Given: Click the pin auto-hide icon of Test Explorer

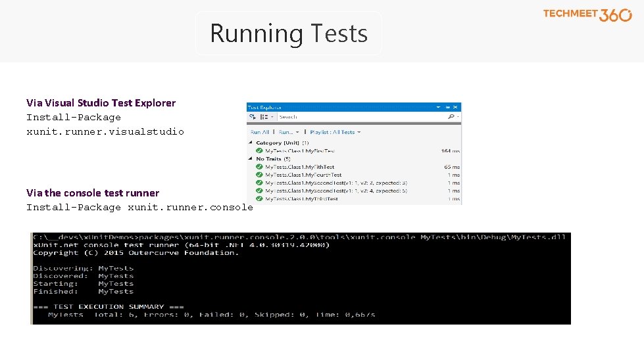Looking at the screenshot, I should (x=447, y=107).
